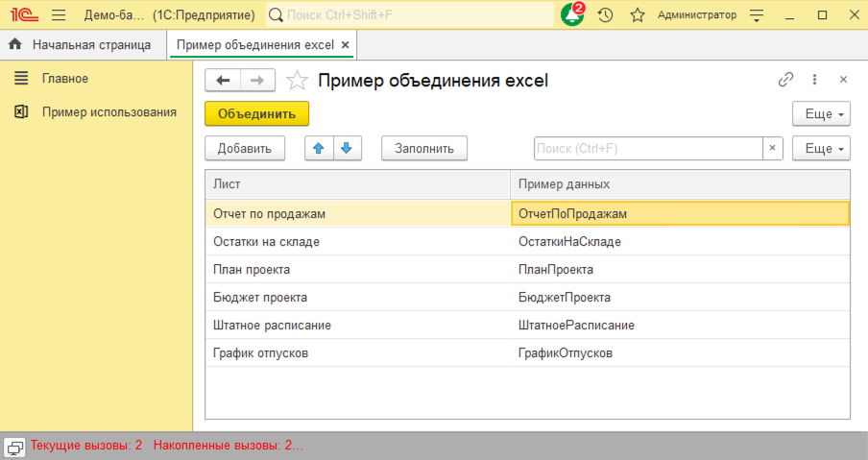Screen dimensions: 868x460
Task: Click the БюджетПроекта cell
Action: (x=680, y=298)
